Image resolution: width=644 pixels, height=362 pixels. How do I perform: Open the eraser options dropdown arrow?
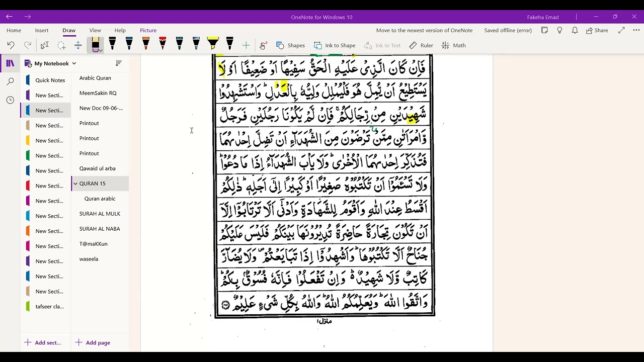pyautogui.click(x=101, y=50)
